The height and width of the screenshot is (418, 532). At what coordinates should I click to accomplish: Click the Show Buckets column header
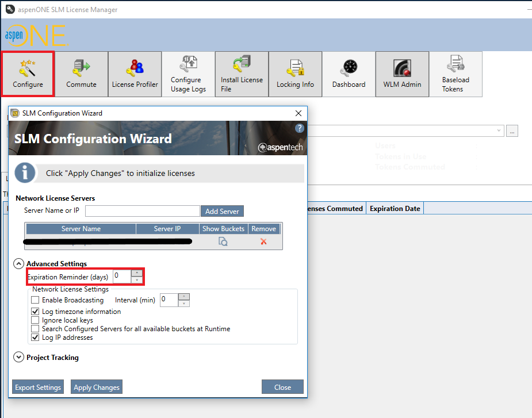coord(223,229)
